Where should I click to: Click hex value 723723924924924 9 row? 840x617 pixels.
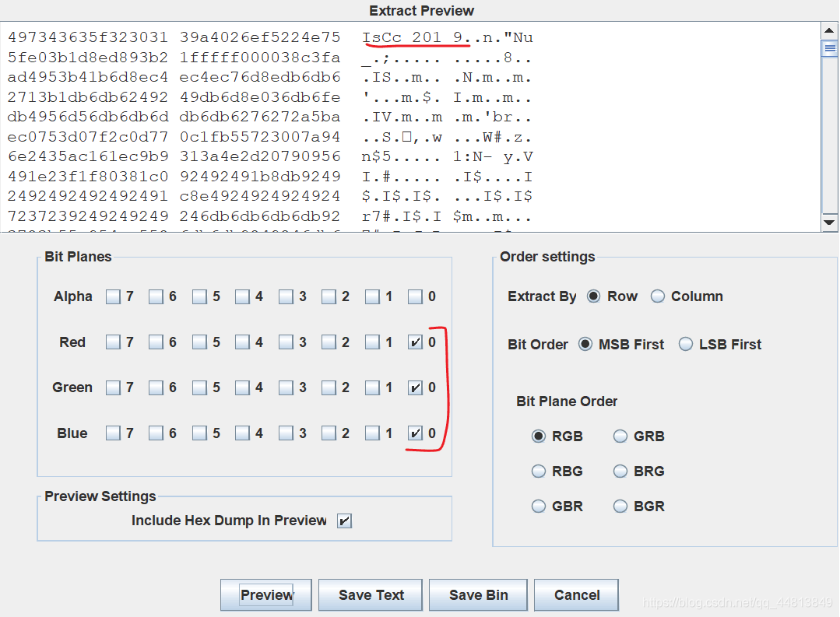click(x=88, y=216)
